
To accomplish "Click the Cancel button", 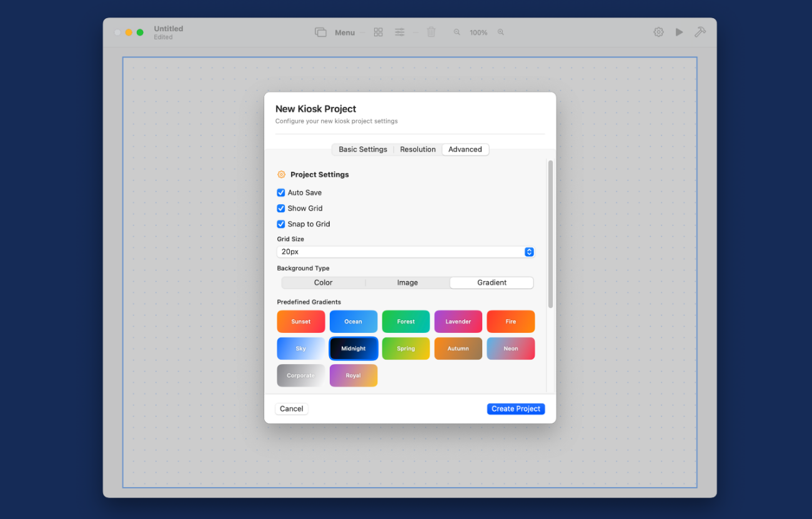I will (x=292, y=408).
